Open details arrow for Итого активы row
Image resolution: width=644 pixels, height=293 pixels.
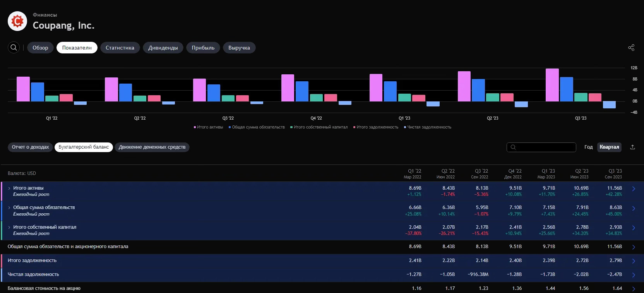(634, 189)
